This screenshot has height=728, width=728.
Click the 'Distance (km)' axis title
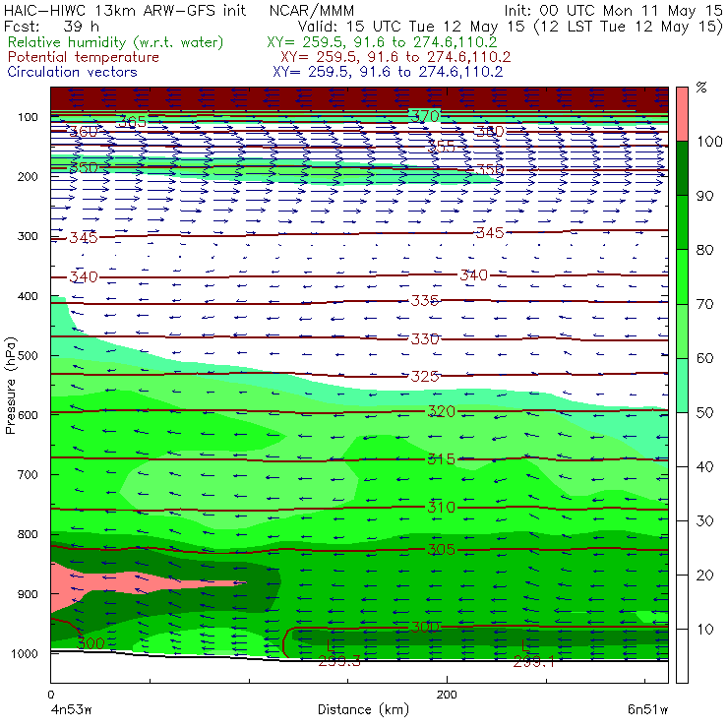pos(363,709)
